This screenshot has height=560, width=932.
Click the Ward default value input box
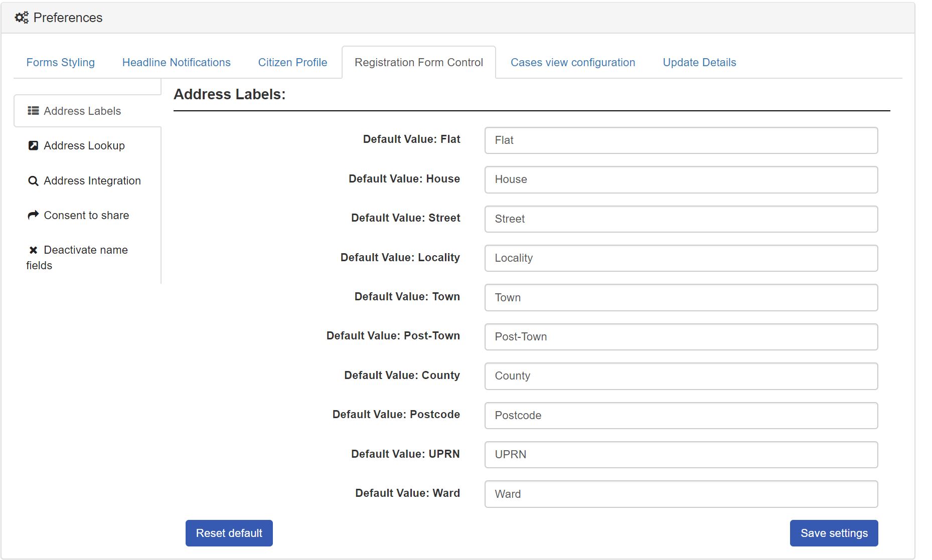pos(681,494)
